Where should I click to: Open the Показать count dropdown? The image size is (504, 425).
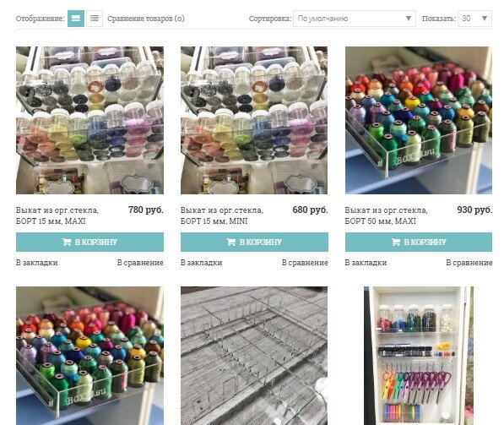(x=474, y=19)
